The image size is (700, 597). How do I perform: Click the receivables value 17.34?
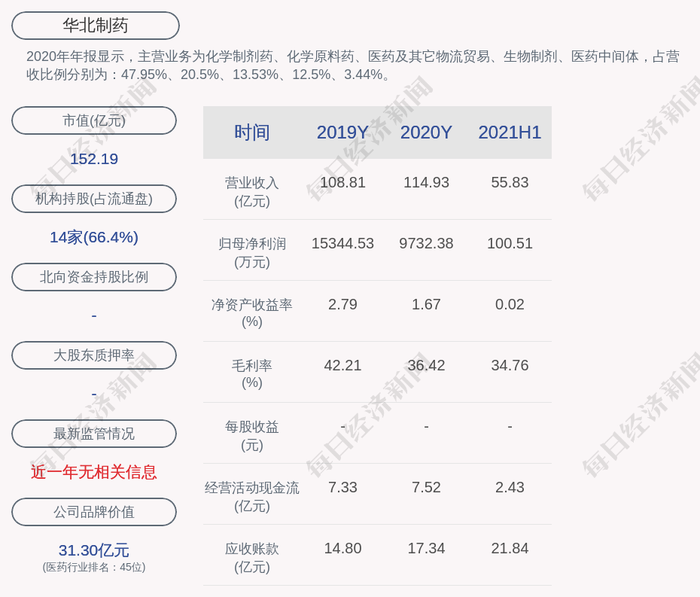pyautogui.click(x=426, y=548)
